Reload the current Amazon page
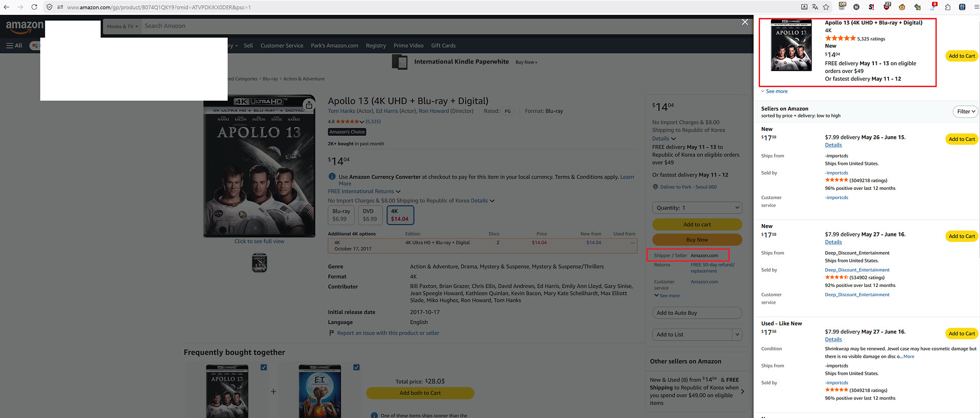Screen dimensions: 980x418 coord(34,7)
